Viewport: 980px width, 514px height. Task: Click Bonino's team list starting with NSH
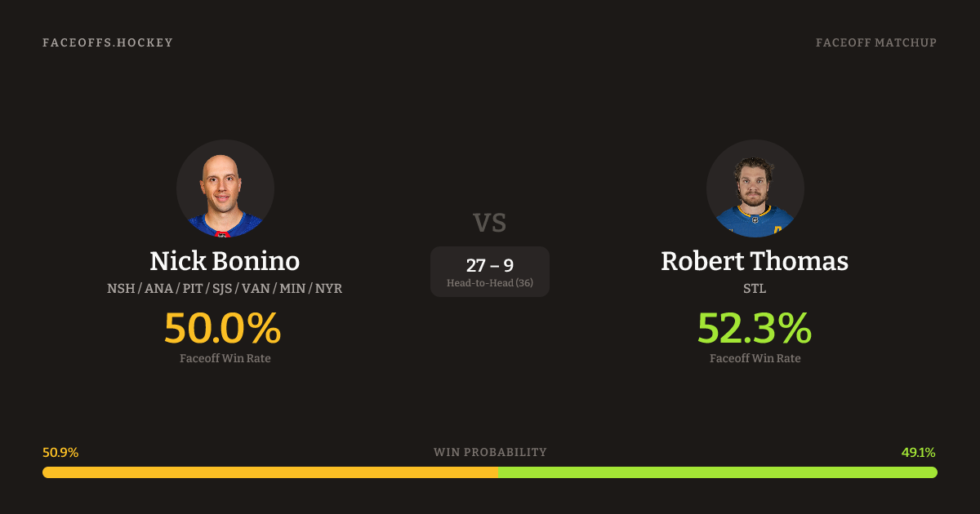(x=225, y=289)
